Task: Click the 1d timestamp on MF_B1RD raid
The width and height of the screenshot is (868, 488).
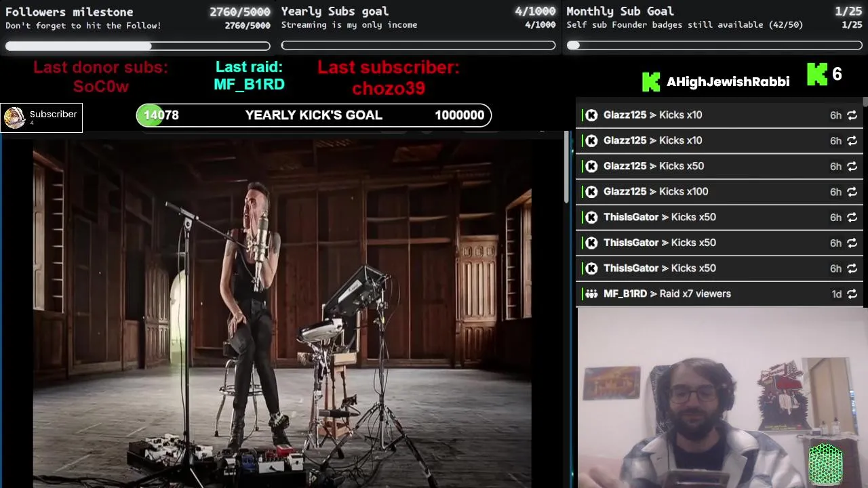Action: coord(836,294)
